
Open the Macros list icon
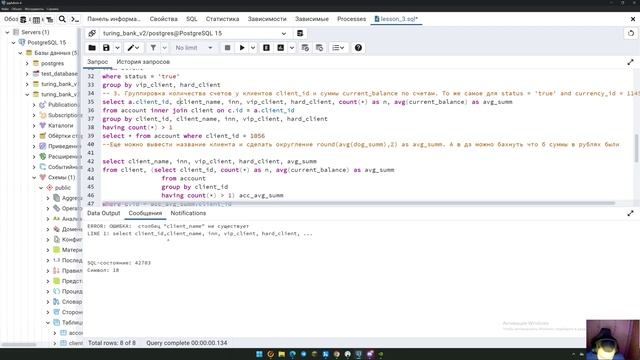pos(338,48)
